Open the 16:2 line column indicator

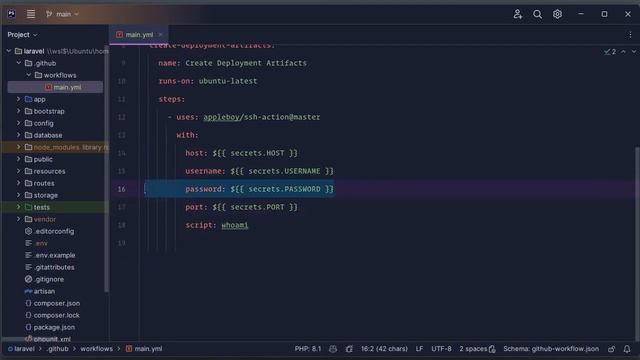point(384,349)
